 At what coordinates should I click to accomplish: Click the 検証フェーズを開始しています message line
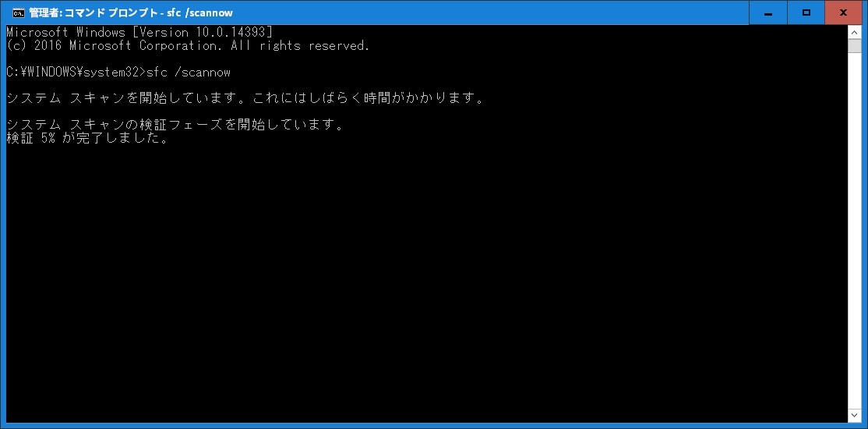click(175, 126)
